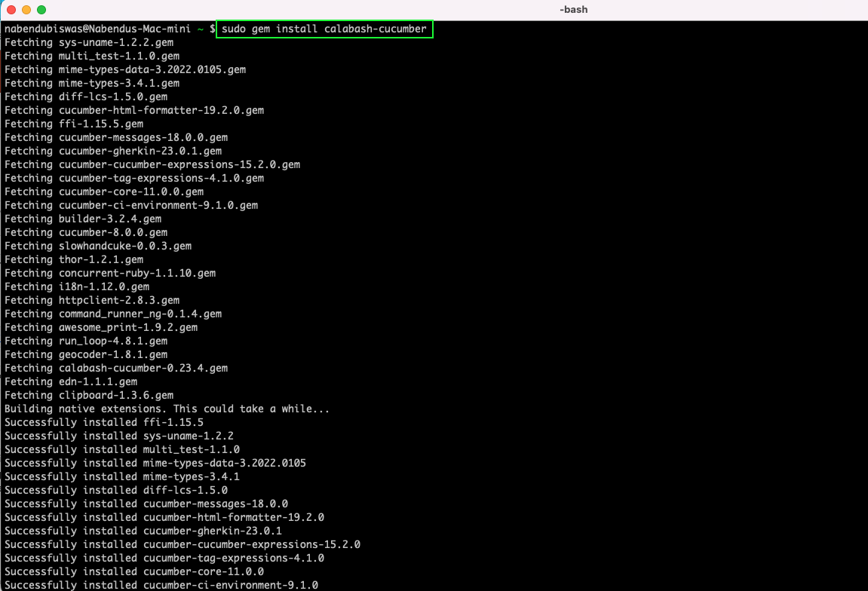Click line 'Fetching mime-types-3.4.1.gem'

coord(92,83)
